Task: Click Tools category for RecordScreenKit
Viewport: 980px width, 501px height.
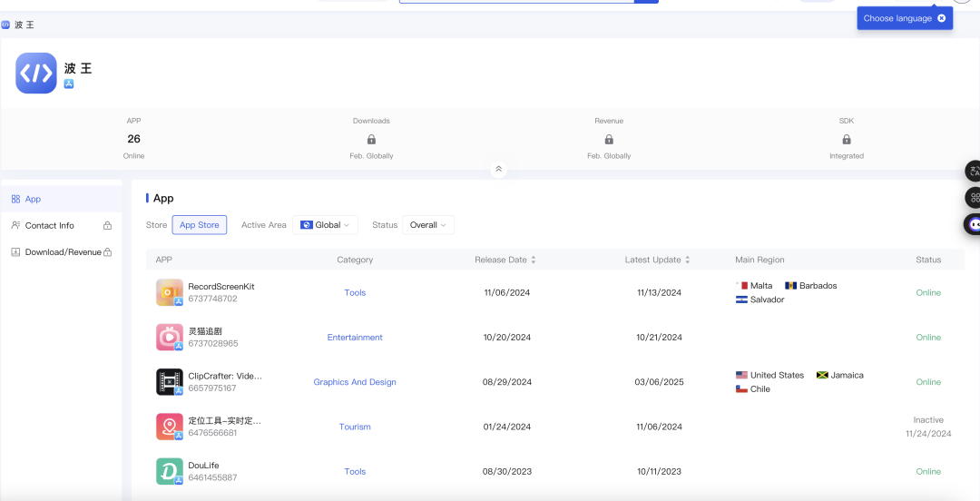Action: [x=355, y=293]
